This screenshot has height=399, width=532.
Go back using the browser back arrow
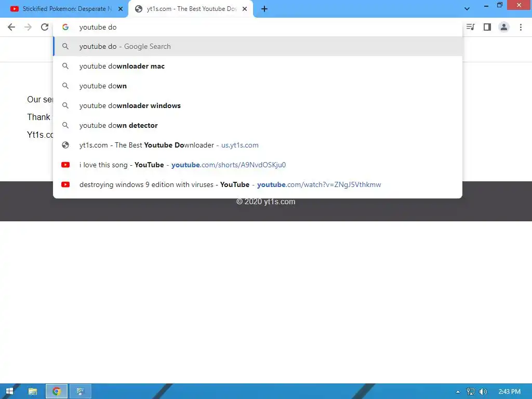(x=11, y=27)
